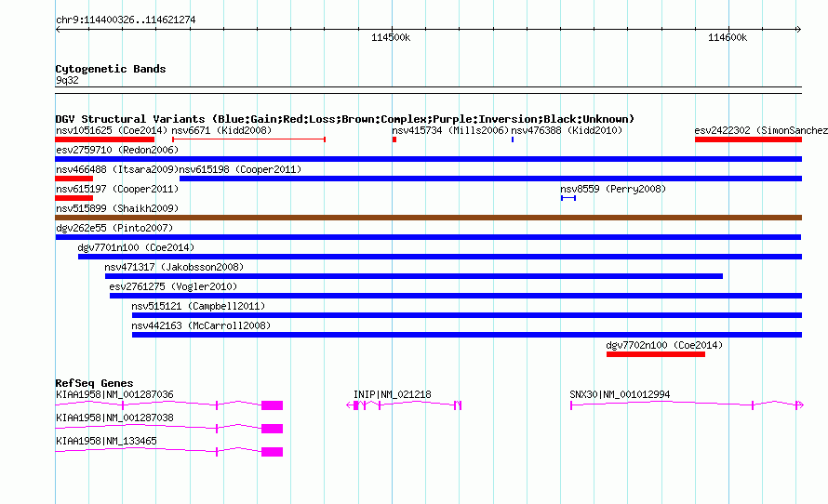The height and width of the screenshot is (504, 828).
Task: Click the nsv515121 blue gain bar
Action: pyautogui.click(x=467, y=315)
